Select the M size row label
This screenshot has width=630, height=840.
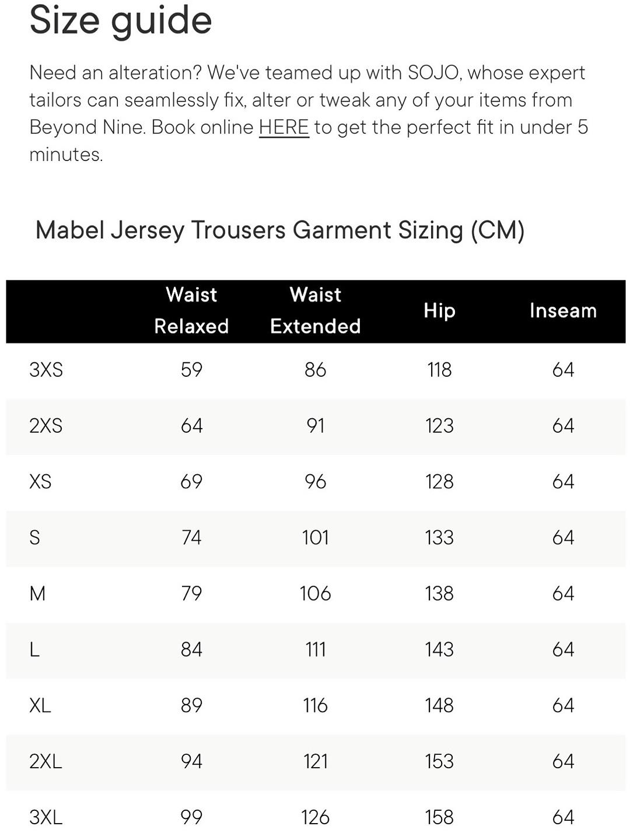click(x=37, y=594)
